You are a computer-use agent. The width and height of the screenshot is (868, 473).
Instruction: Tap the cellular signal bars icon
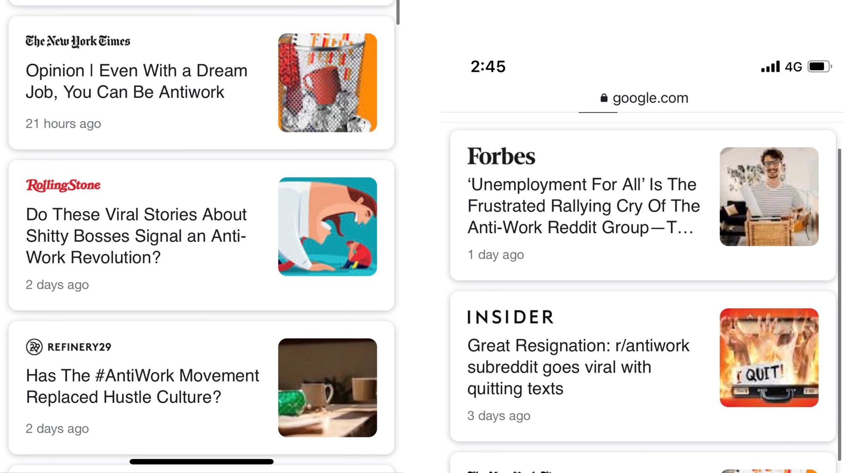pyautogui.click(x=770, y=66)
